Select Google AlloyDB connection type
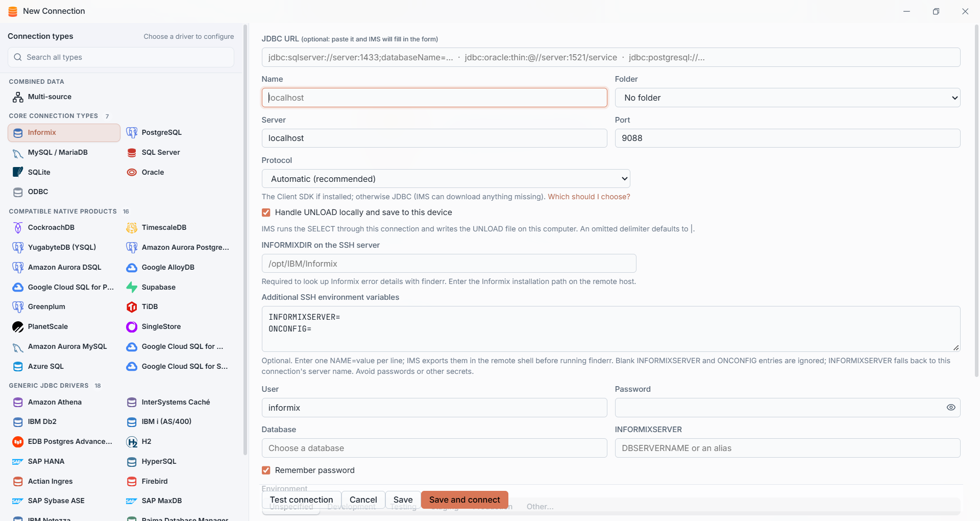This screenshot has width=980, height=521. pos(178,267)
